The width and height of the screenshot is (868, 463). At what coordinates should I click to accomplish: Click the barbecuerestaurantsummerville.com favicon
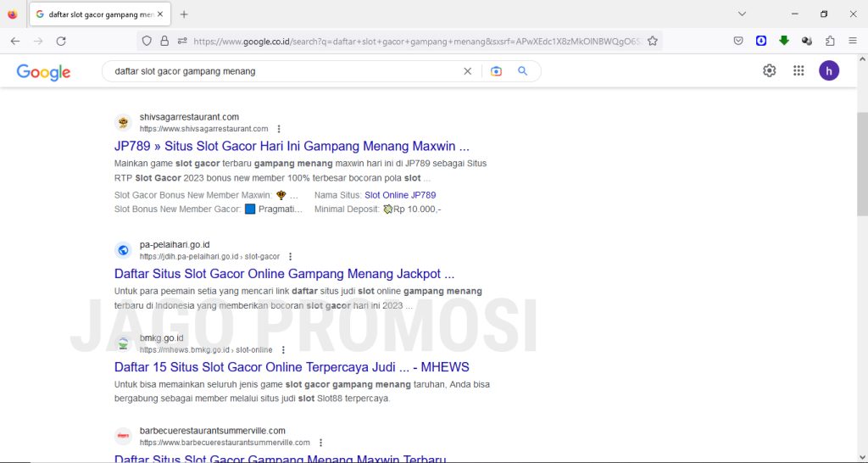click(x=124, y=436)
